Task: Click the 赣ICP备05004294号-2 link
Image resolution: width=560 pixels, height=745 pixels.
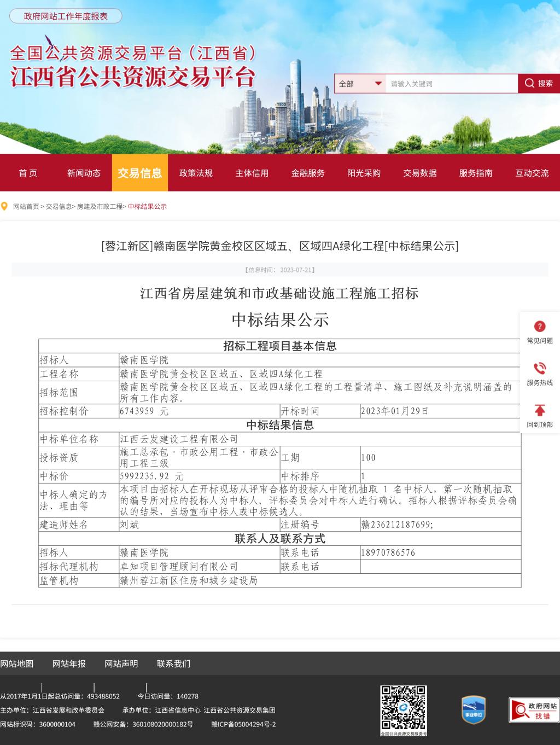Action: [x=243, y=724]
